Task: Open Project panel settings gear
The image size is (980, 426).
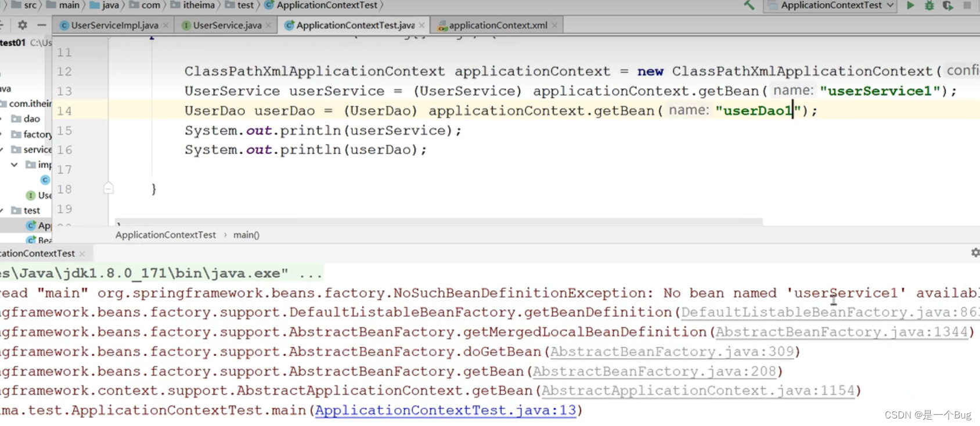Action: click(x=23, y=25)
